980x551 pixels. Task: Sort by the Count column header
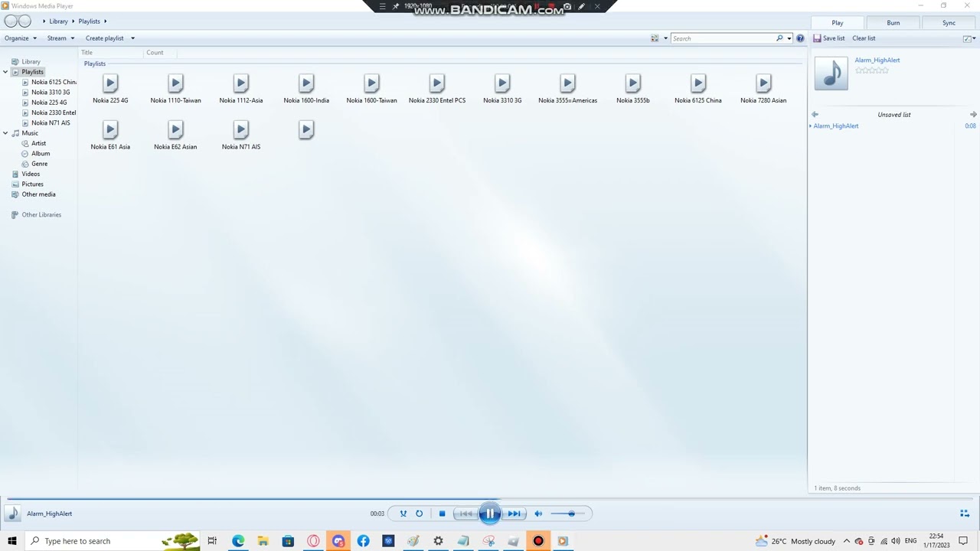click(155, 53)
